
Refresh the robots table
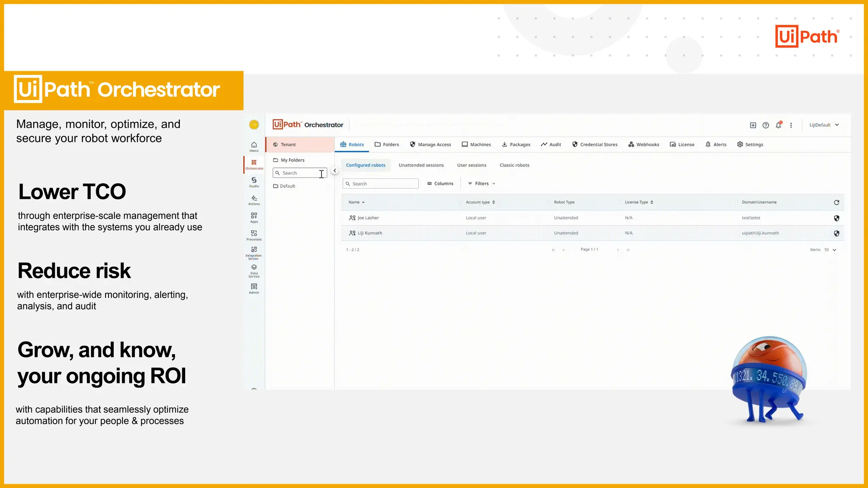pos(836,202)
